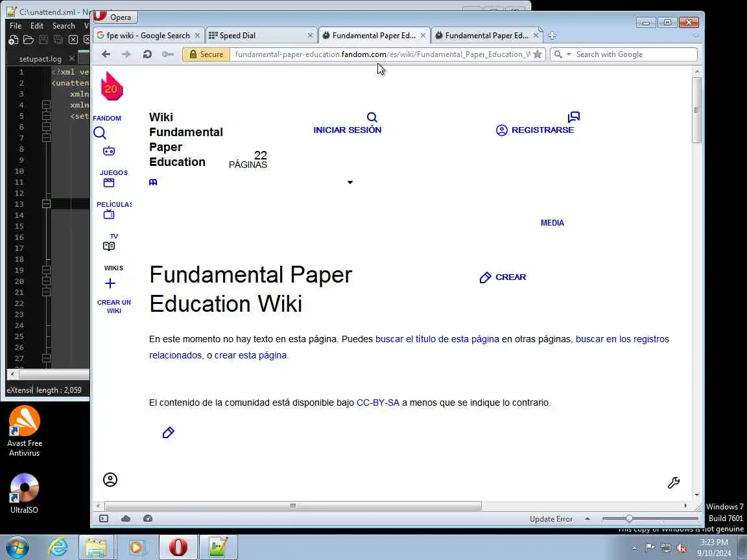Click the page horizontal scrollbar thumb
This screenshot has width=747, height=560.
coord(292,506)
